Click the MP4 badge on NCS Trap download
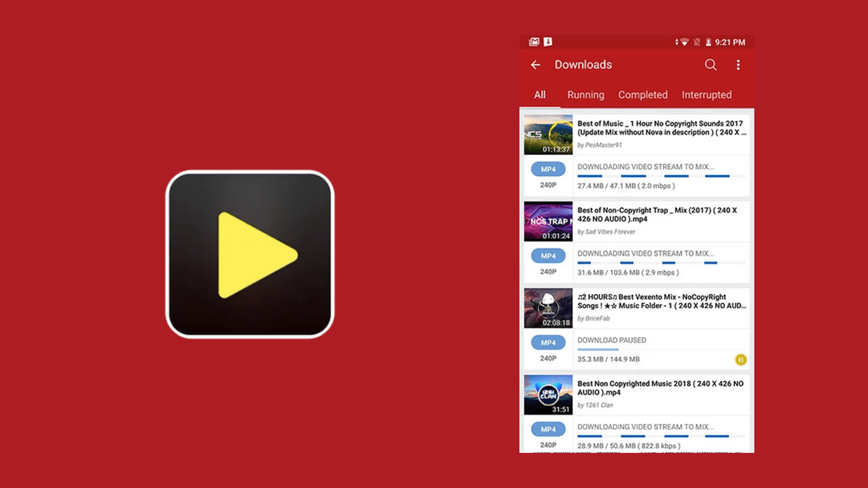 point(547,256)
